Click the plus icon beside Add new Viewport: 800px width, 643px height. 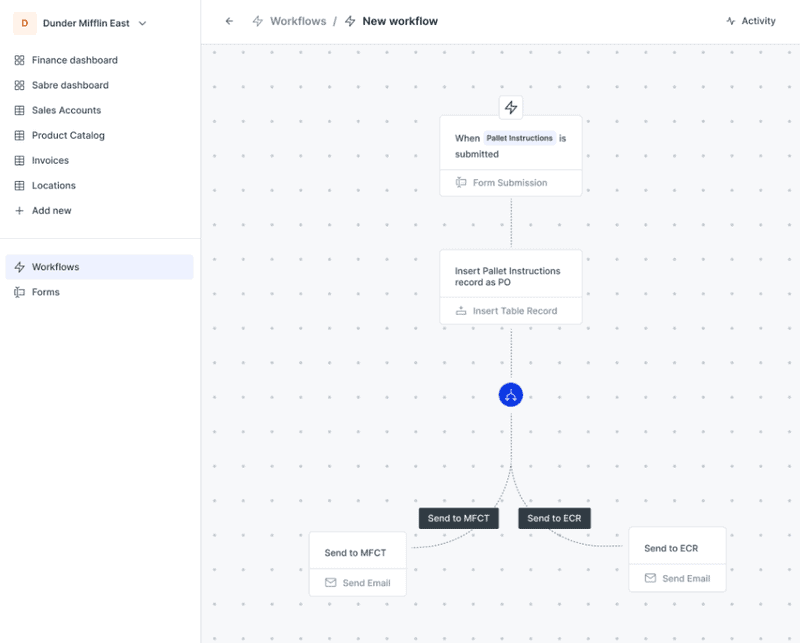19,210
